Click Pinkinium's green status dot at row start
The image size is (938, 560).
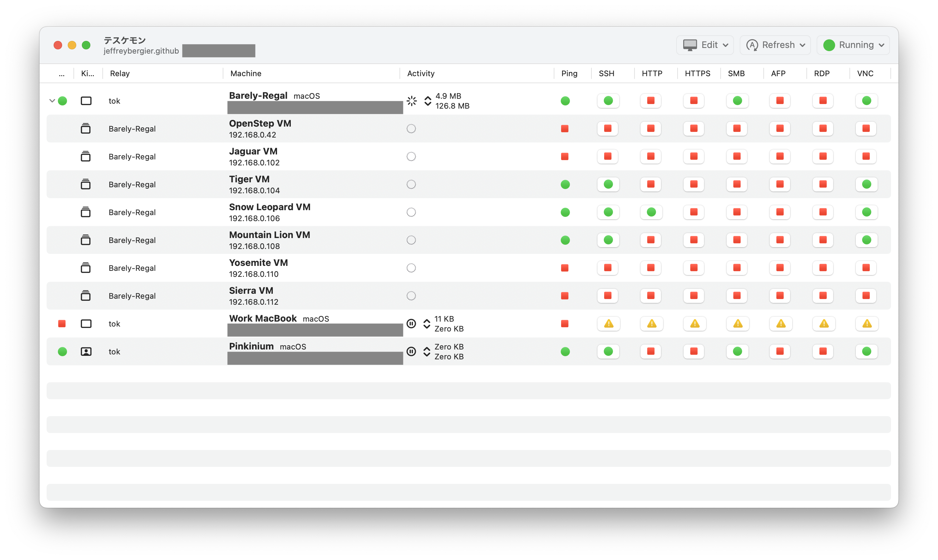[x=62, y=351]
